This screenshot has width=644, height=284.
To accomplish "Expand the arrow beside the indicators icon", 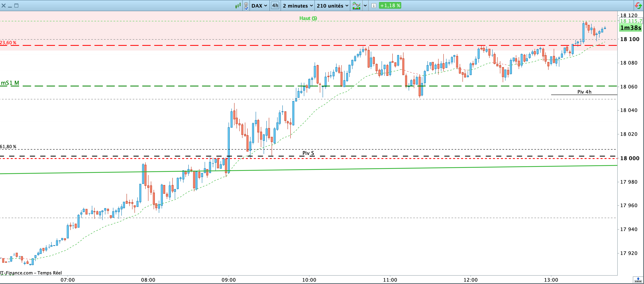I will click(365, 6).
